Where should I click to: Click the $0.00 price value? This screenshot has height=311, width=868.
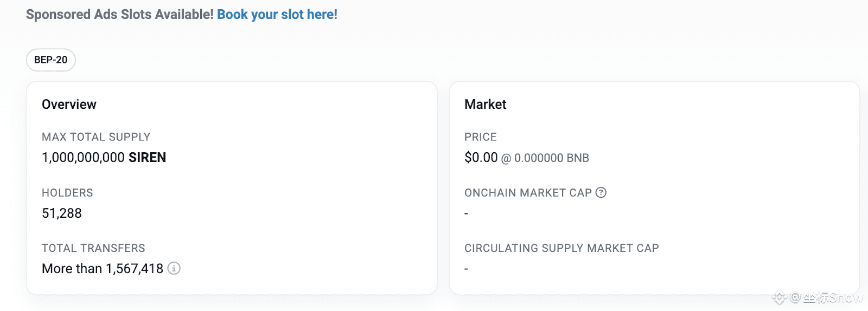(x=481, y=158)
